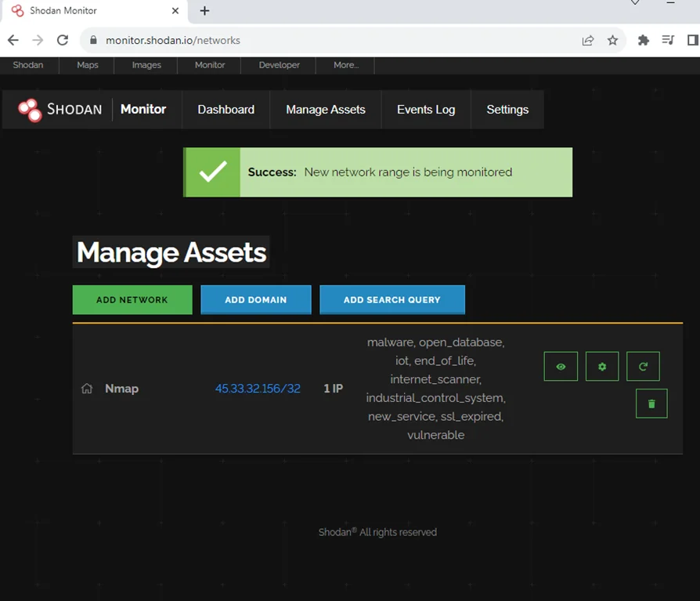This screenshot has height=601, width=700.
Task: Click the ADD NETWORK button
Action: (132, 299)
